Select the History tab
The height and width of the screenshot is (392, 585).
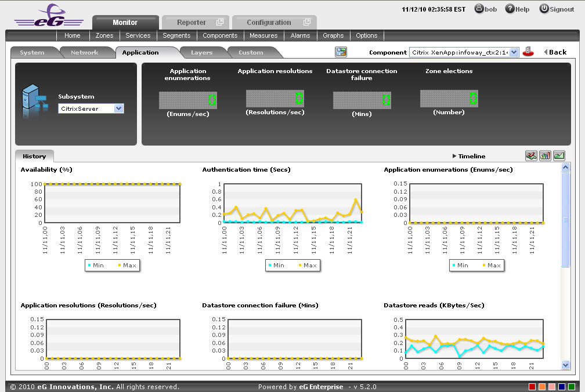coord(34,156)
